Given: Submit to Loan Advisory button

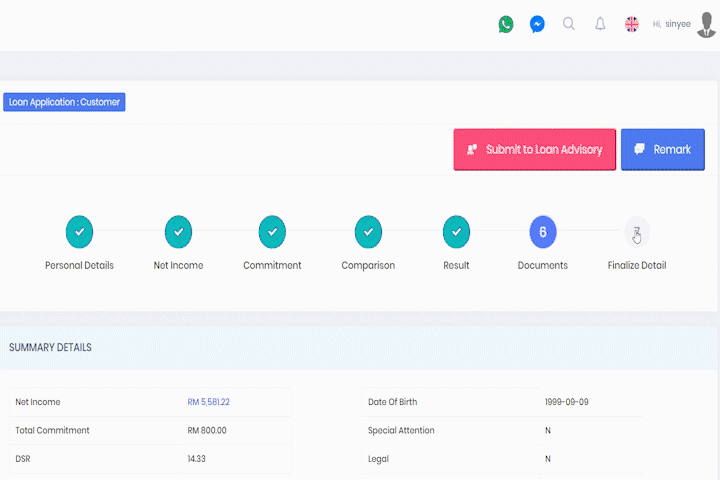Looking at the screenshot, I should tap(534, 149).
